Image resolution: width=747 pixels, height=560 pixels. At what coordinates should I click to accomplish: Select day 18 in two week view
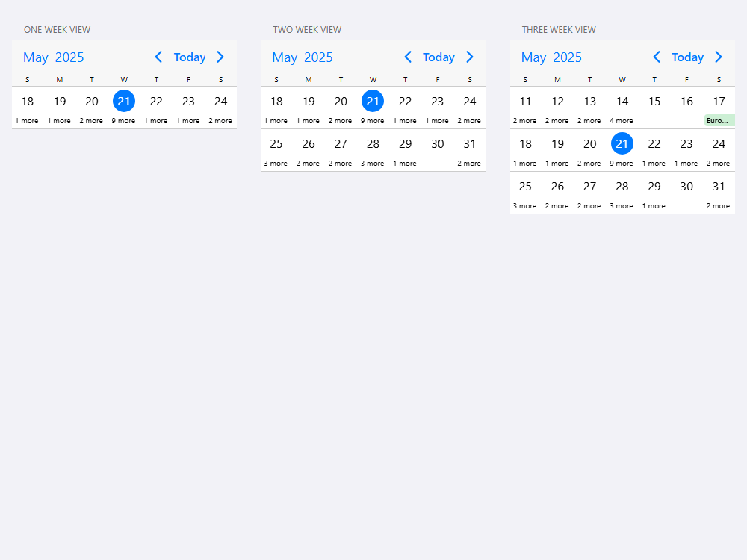tap(276, 101)
